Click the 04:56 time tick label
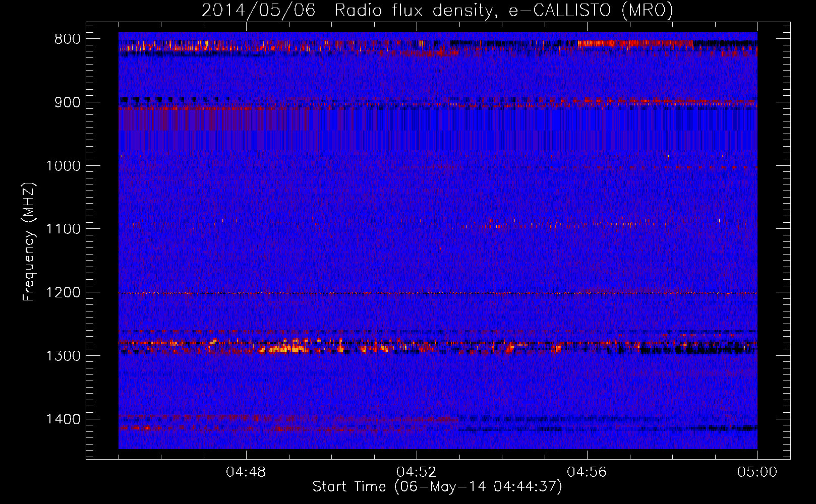 [x=587, y=472]
